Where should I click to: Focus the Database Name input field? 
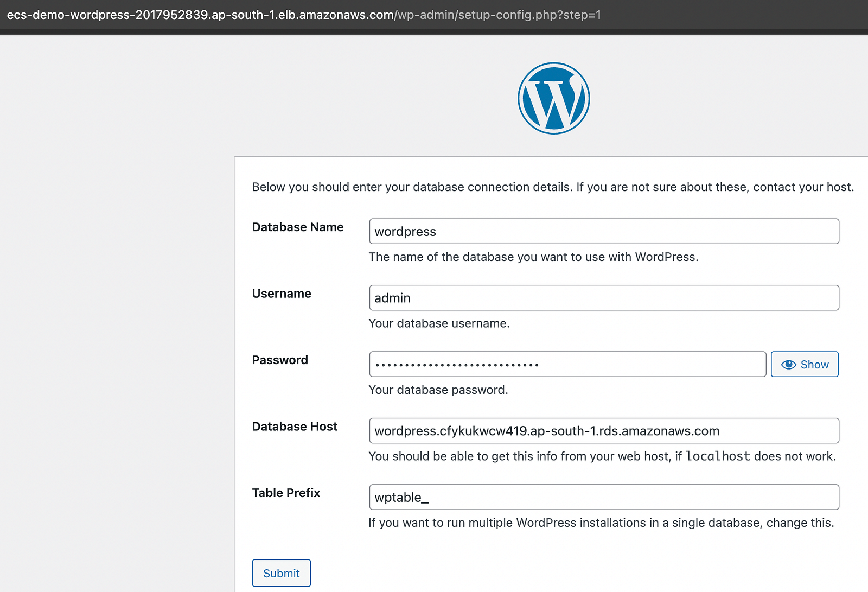coord(604,231)
